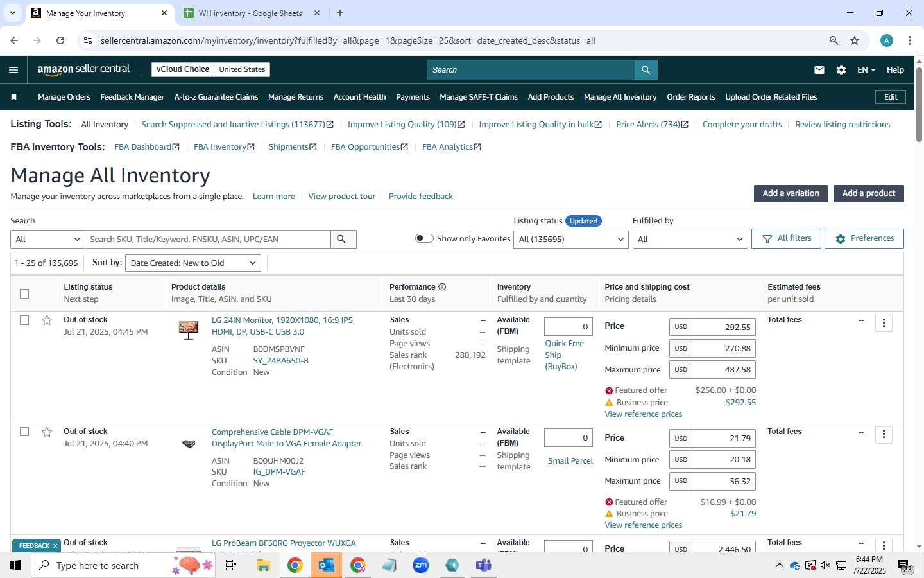Select the Comprehensive Cable row checkbox

[24, 432]
